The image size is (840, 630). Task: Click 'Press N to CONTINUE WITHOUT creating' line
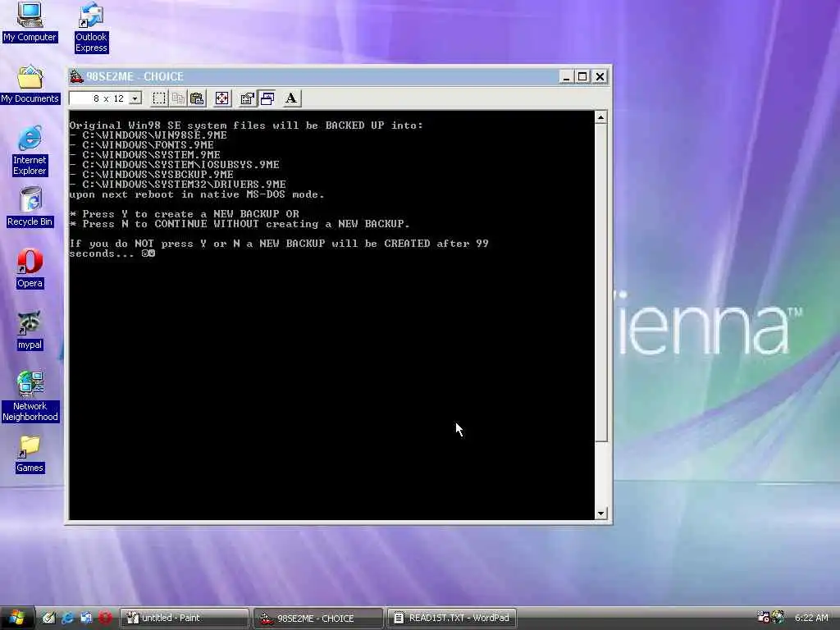tap(240, 224)
